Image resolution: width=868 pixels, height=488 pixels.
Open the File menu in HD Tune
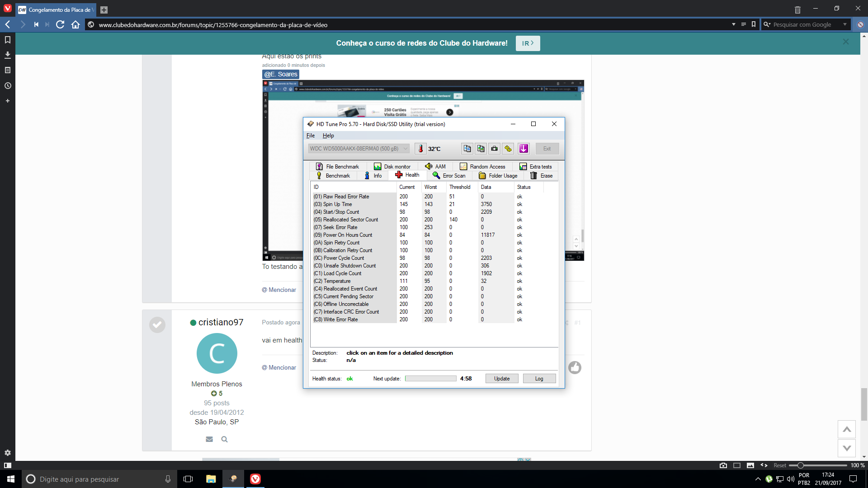[x=311, y=136]
